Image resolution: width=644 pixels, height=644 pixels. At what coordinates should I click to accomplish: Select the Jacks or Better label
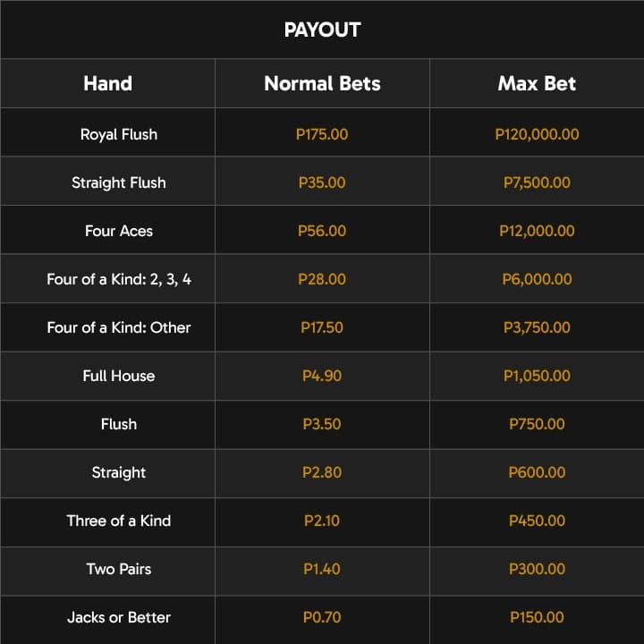pyautogui.click(x=119, y=617)
